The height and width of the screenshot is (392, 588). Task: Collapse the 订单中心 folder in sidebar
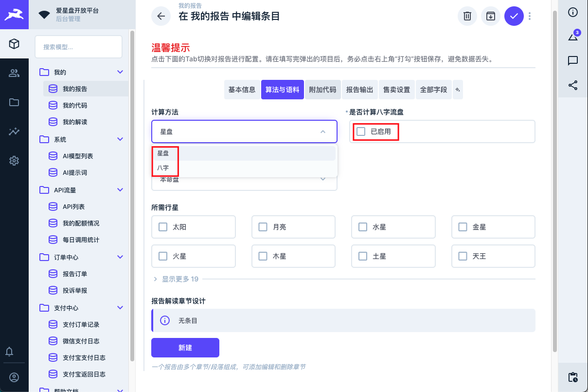coord(121,257)
